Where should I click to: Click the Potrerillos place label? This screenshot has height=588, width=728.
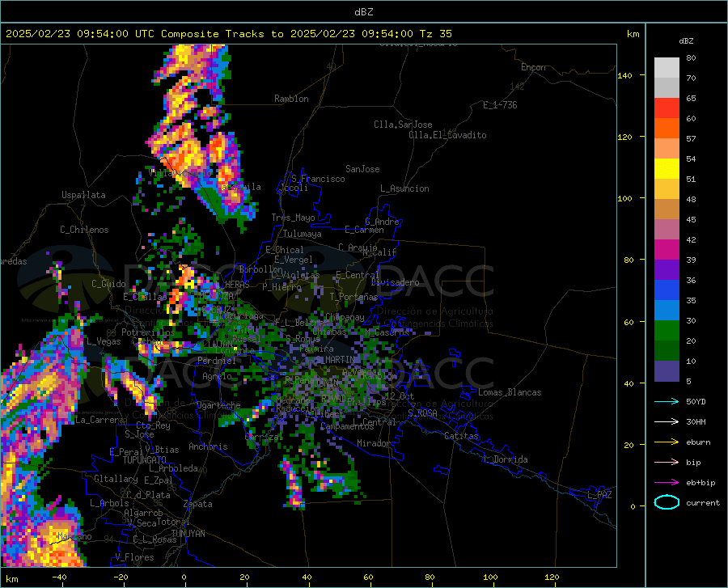pyautogui.click(x=148, y=332)
